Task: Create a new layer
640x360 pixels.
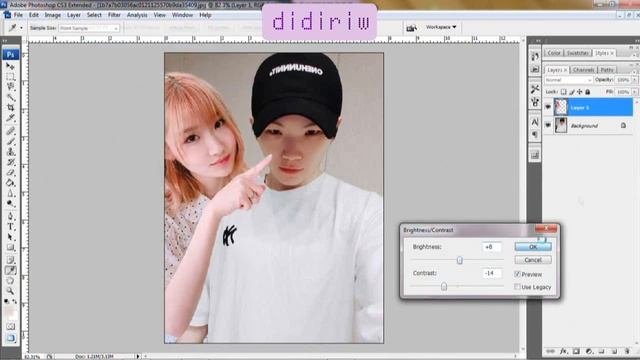Action: (614, 351)
